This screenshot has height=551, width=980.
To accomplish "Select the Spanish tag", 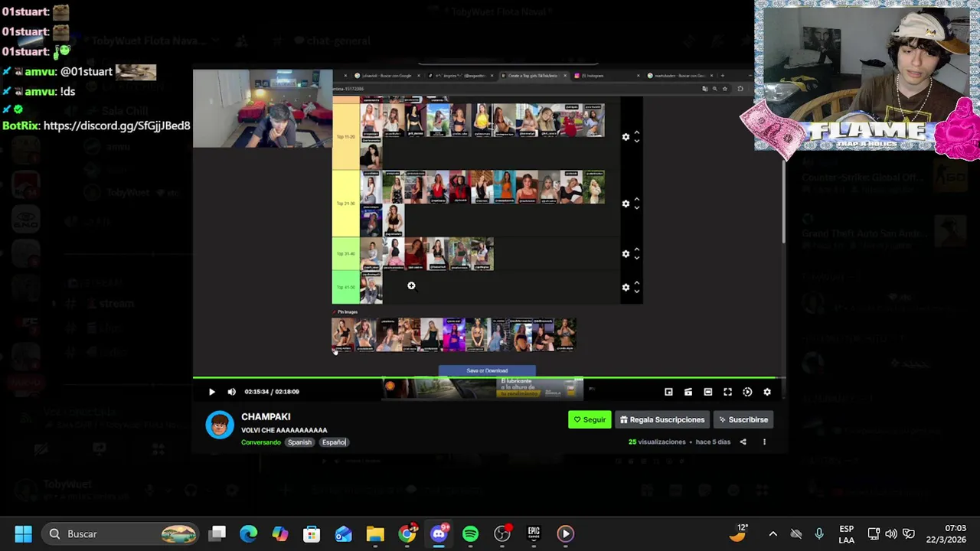I will click(299, 442).
